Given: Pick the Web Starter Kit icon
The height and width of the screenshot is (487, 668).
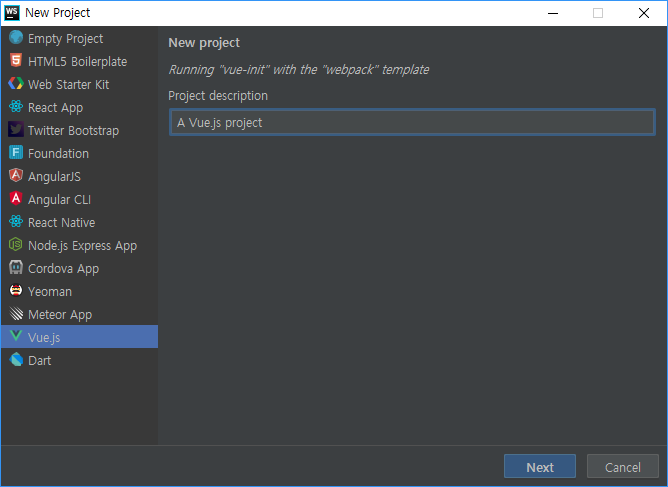Looking at the screenshot, I should pyautogui.click(x=16, y=84).
